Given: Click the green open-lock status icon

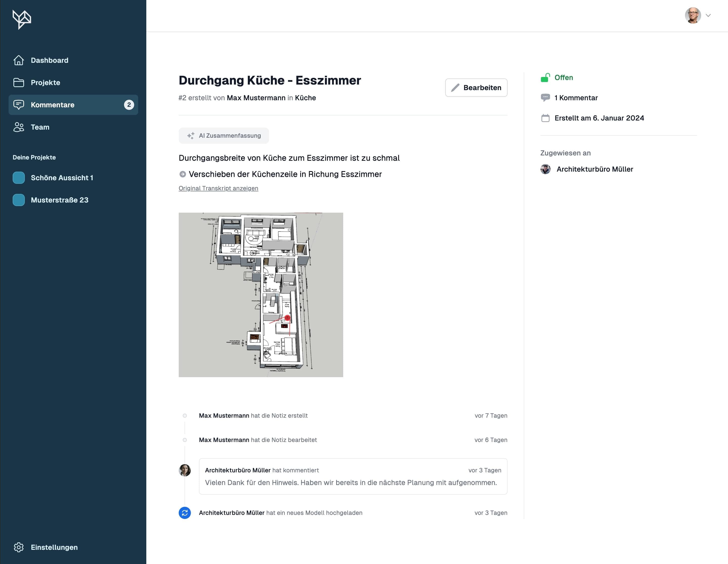Looking at the screenshot, I should [545, 78].
